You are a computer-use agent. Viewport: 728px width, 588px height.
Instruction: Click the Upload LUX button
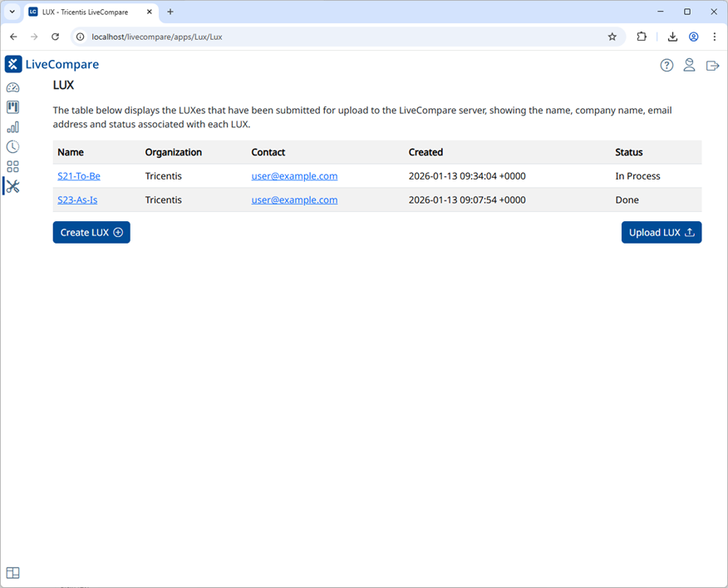tap(662, 232)
